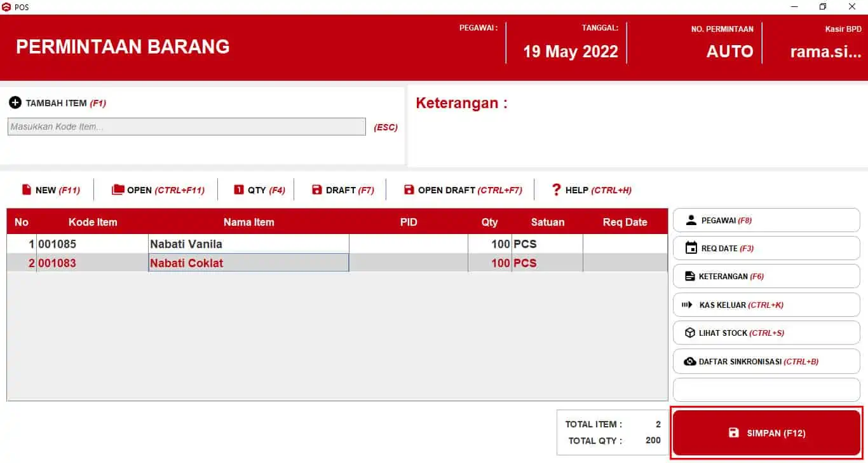
Task: Click the LIHAT STOCK (CTRL+S) button
Action: pos(766,333)
